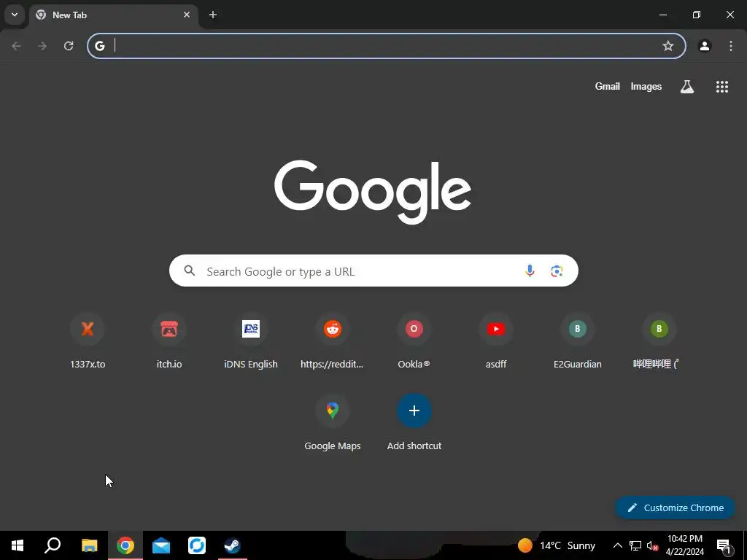
Task: Go back to previous page
Action: [16, 46]
